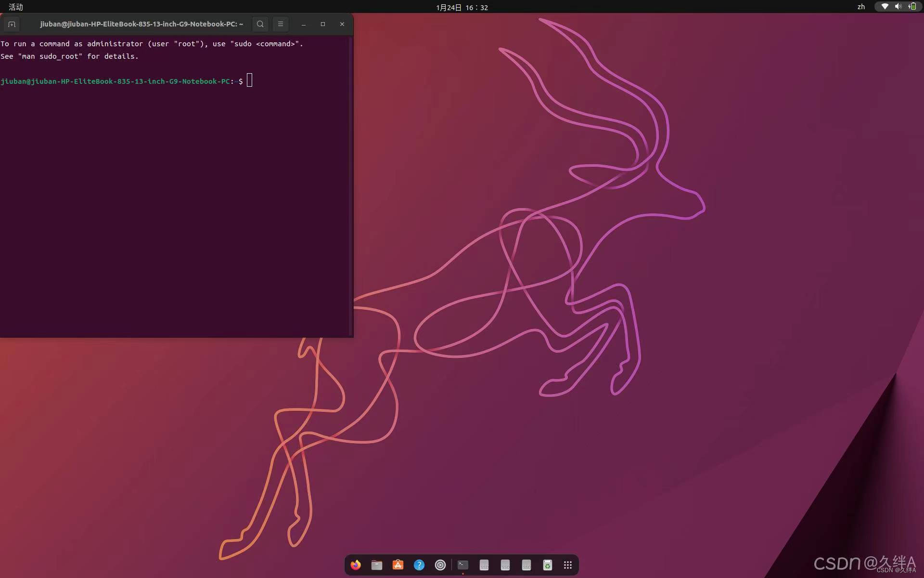
Task: Maximize the terminal window
Action: coord(323,24)
